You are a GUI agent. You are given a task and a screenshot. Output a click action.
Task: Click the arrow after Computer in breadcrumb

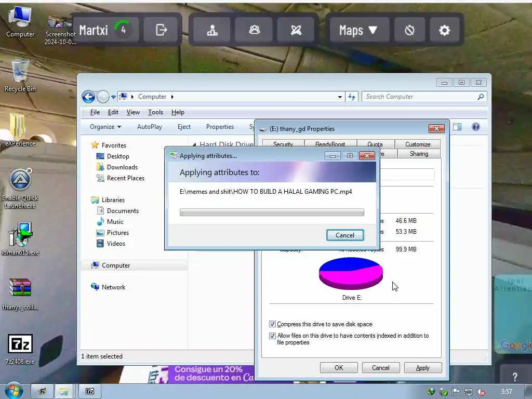(x=172, y=97)
